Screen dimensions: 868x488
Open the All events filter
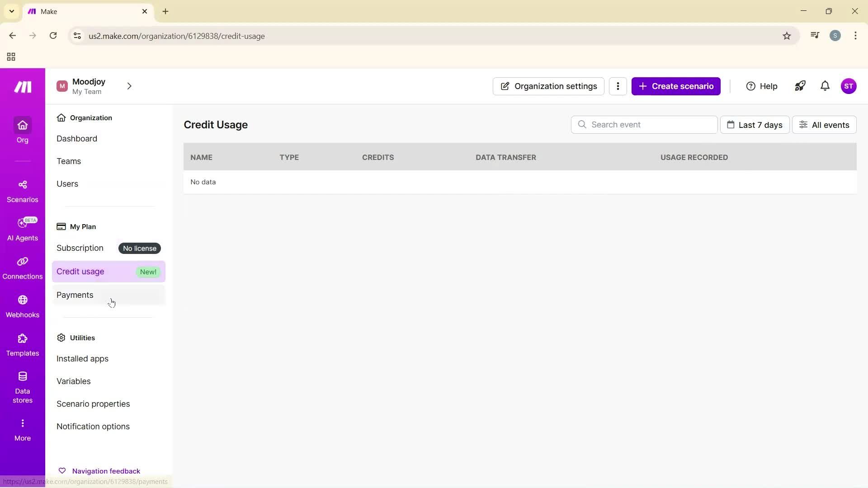[824, 125]
